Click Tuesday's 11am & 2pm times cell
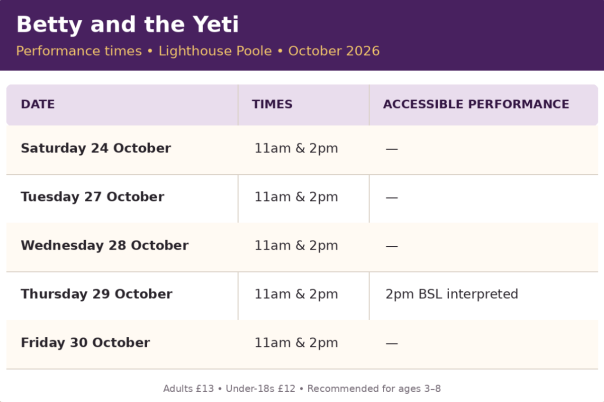604x402 pixels. (x=304, y=199)
